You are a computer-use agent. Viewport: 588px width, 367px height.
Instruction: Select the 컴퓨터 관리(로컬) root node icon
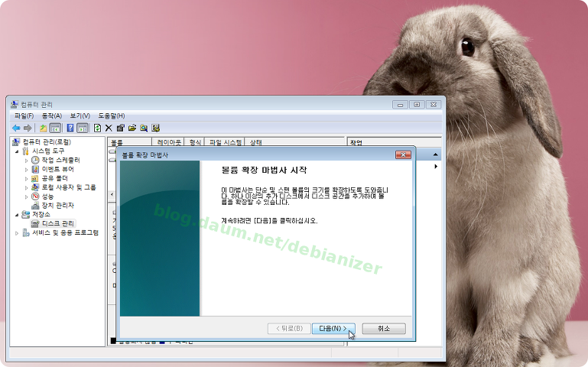point(16,141)
